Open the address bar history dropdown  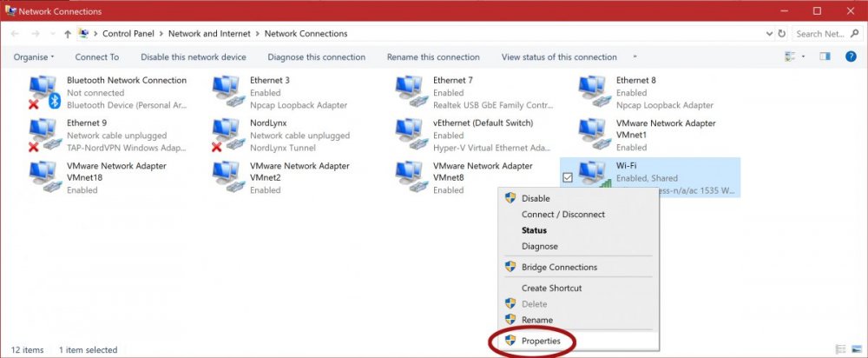(x=769, y=34)
